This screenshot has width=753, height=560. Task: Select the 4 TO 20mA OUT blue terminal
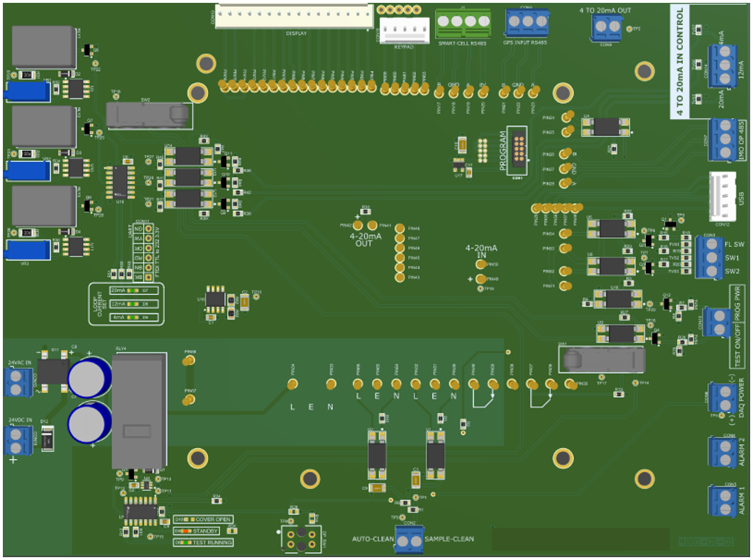pyautogui.click(x=607, y=28)
